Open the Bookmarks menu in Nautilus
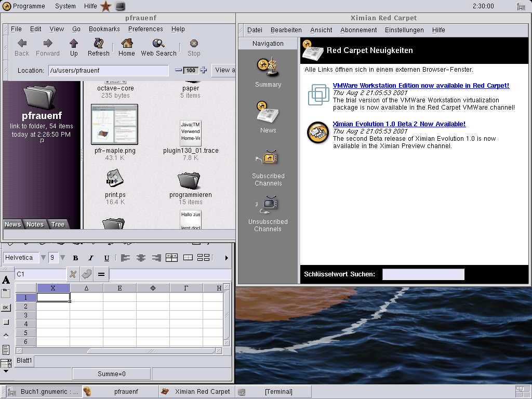The image size is (532, 399). 104,29
